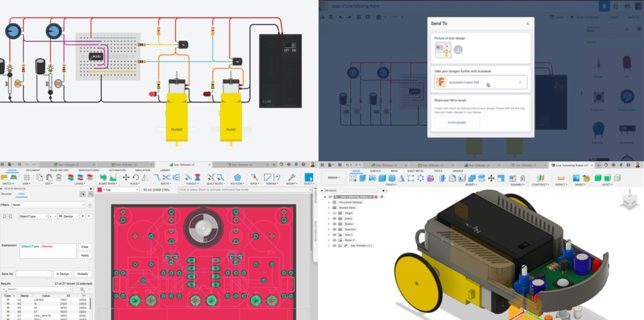The image size is (644, 320).
Task: Expand the Document Settings tree node
Action: [x=329, y=202]
